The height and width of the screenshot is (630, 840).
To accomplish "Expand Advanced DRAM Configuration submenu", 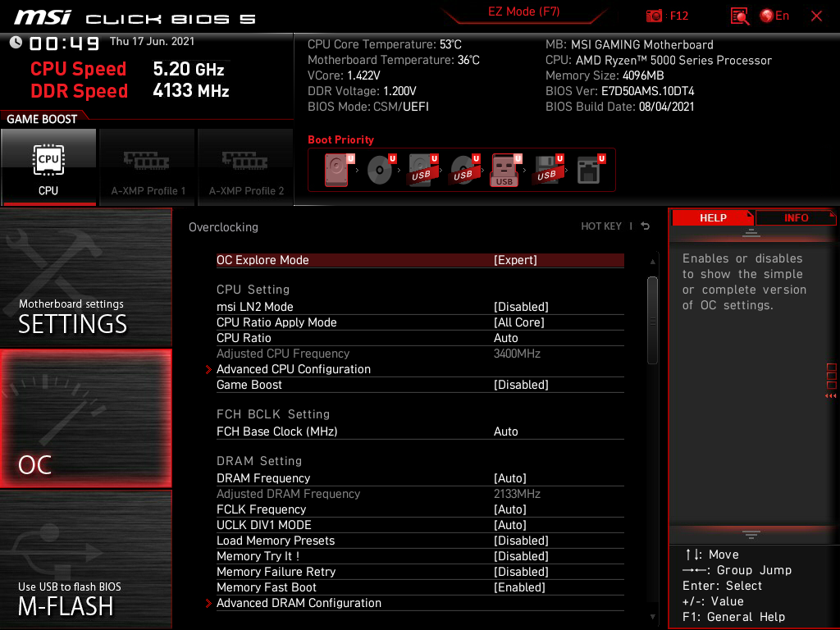I will tap(299, 603).
